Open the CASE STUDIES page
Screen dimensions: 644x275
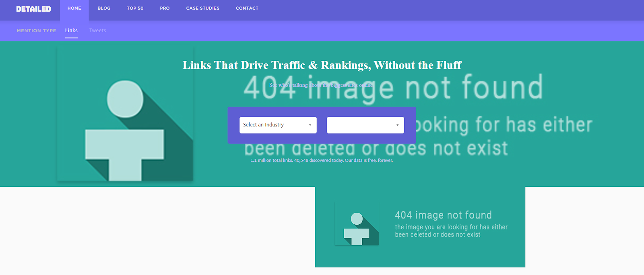click(x=202, y=8)
